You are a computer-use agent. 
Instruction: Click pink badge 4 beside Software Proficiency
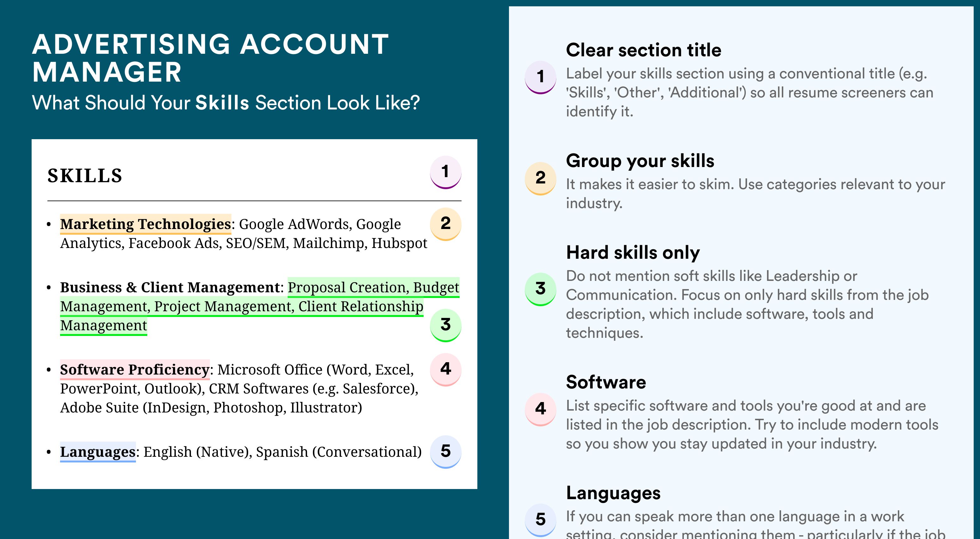[445, 369]
